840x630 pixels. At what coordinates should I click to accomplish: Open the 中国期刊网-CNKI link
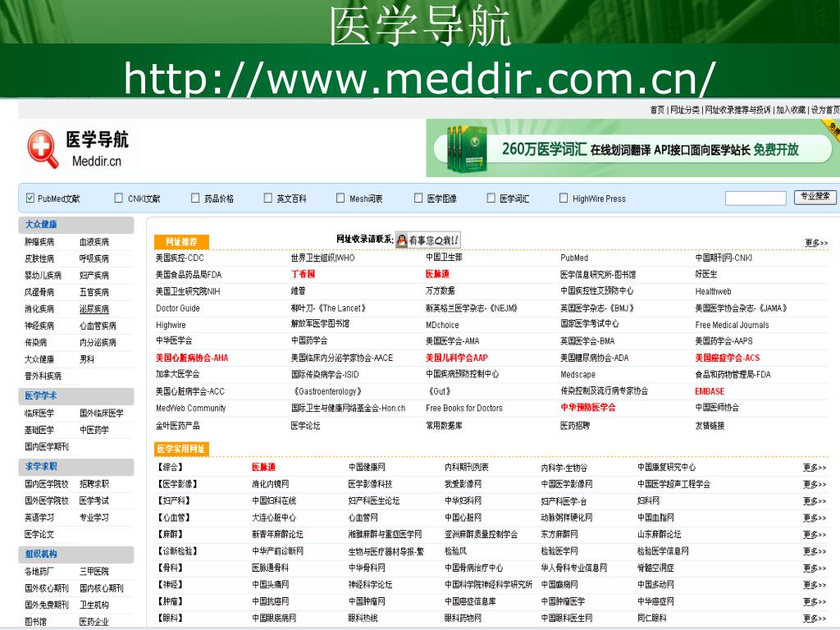point(724,258)
